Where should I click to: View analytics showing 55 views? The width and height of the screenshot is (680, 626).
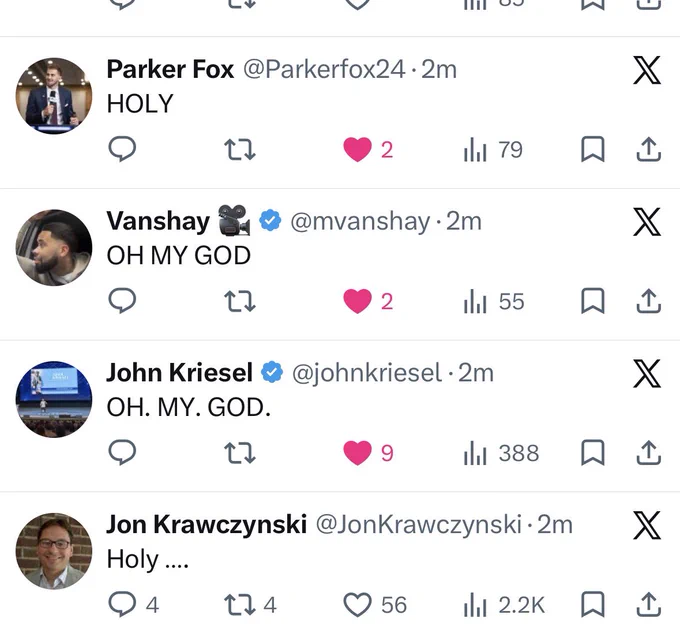[494, 302]
